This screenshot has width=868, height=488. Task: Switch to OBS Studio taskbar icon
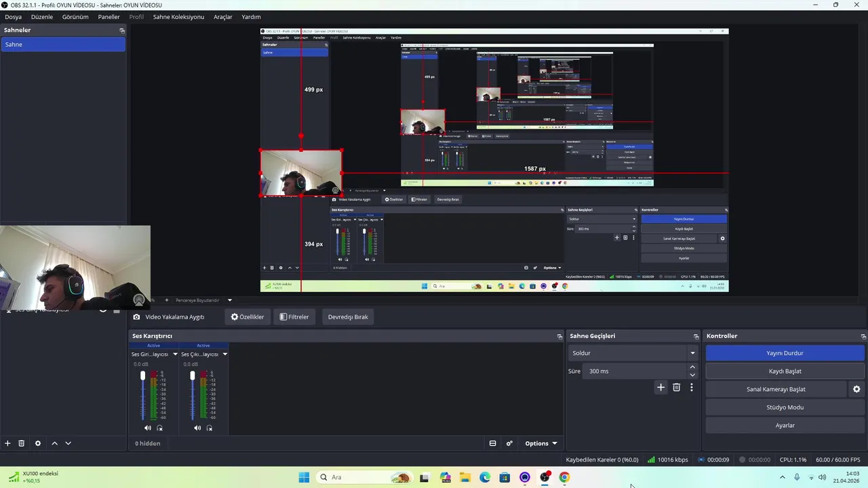(x=545, y=477)
